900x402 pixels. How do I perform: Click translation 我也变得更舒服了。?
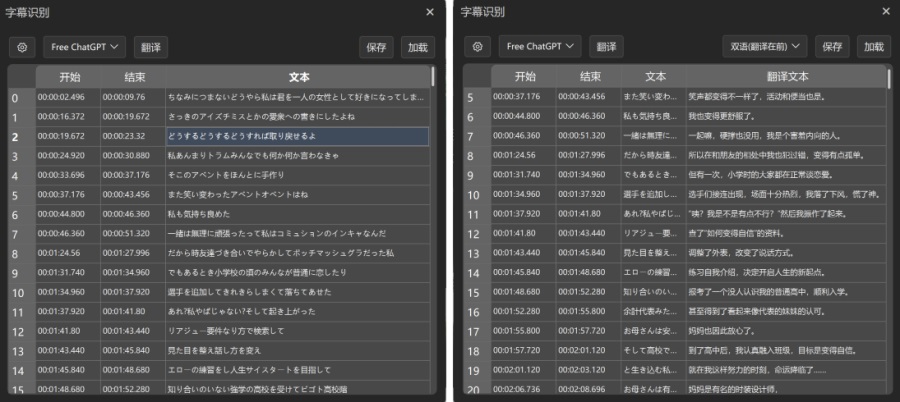(x=788, y=117)
